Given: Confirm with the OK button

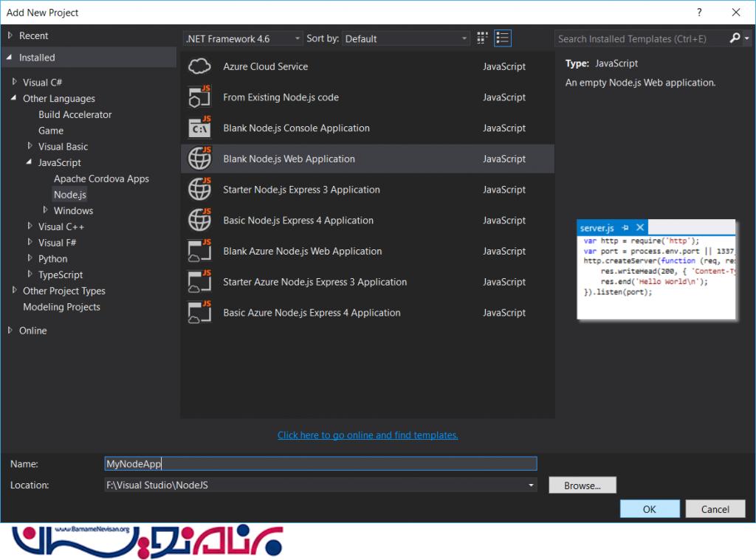Looking at the screenshot, I should [x=650, y=509].
